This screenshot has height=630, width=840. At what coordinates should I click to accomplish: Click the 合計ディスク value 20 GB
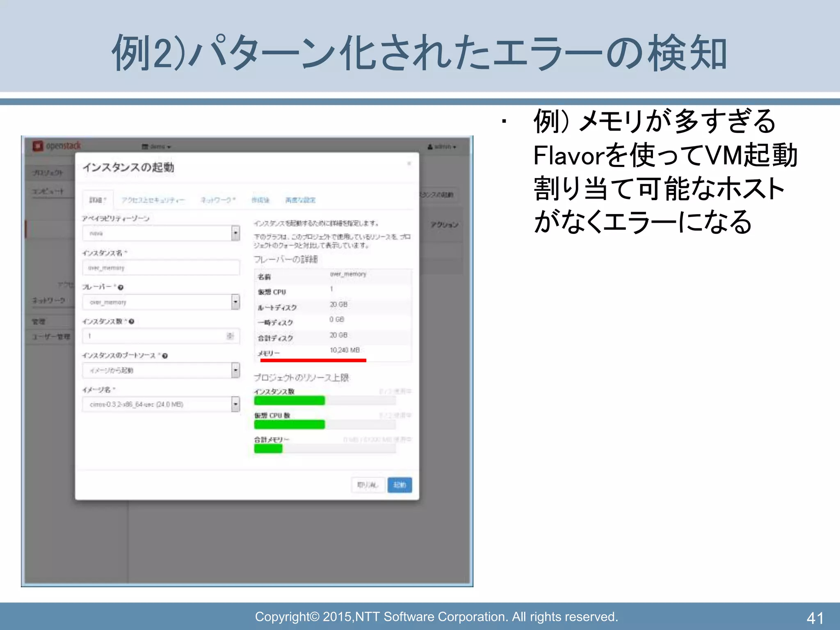pyautogui.click(x=338, y=335)
